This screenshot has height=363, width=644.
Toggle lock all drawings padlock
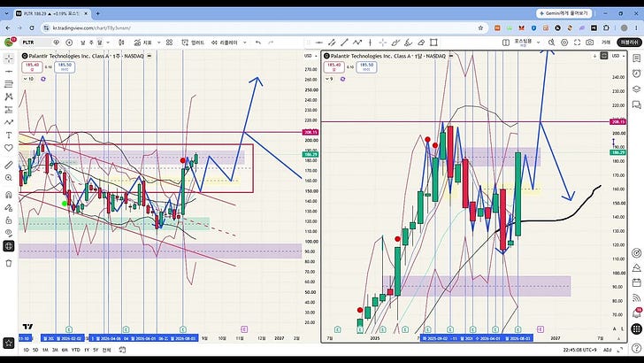tap(9, 220)
